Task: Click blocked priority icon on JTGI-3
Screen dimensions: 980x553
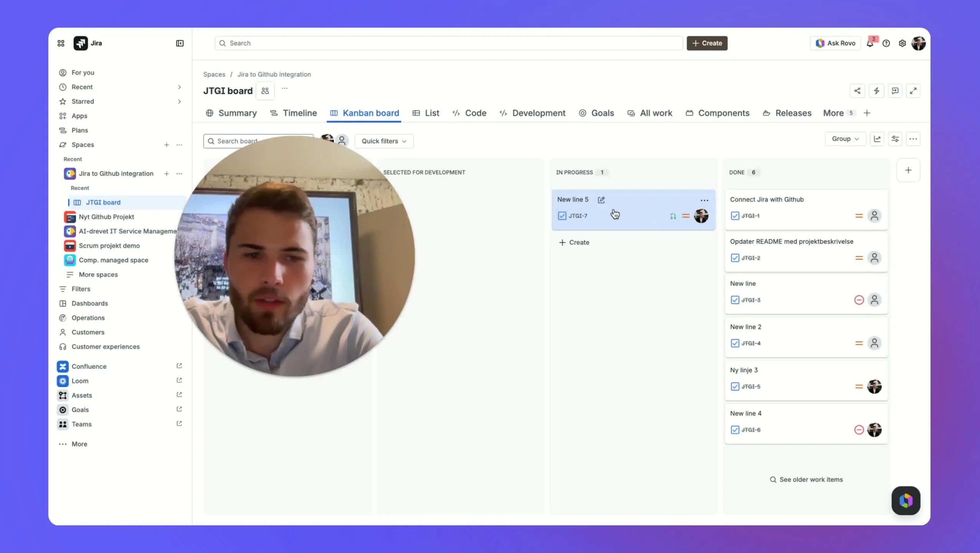Action: click(x=859, y=300)
